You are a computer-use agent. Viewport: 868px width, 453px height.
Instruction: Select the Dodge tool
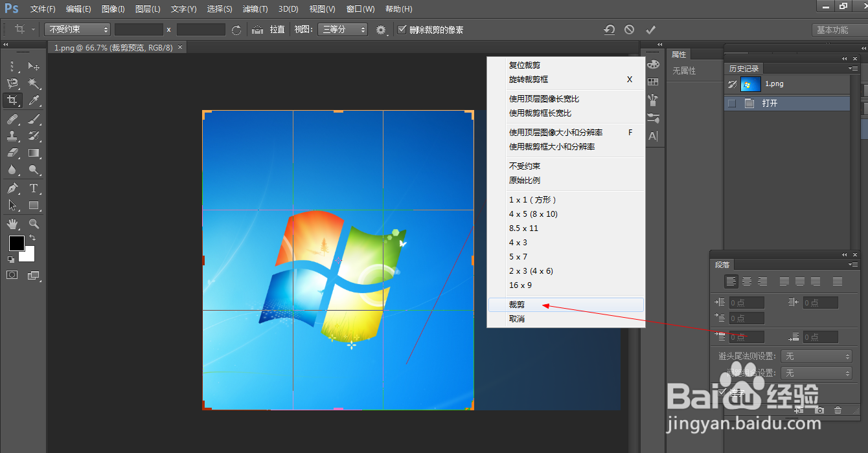point(34,170)
